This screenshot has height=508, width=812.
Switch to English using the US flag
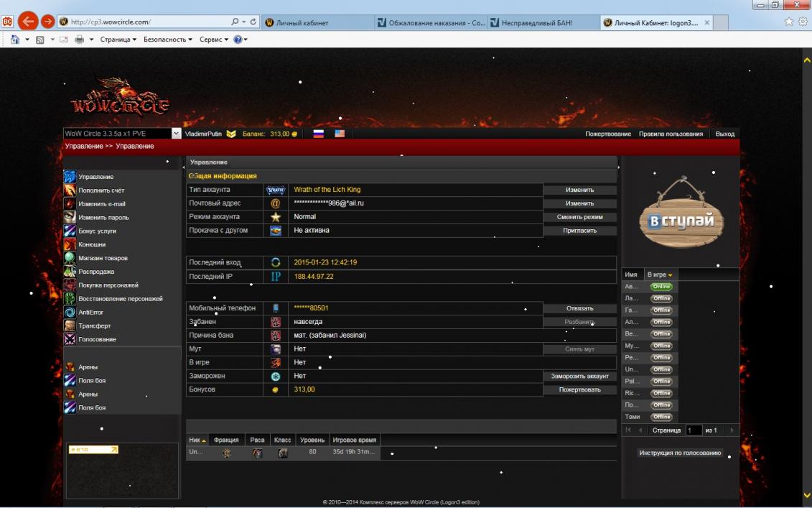(339, 134)
